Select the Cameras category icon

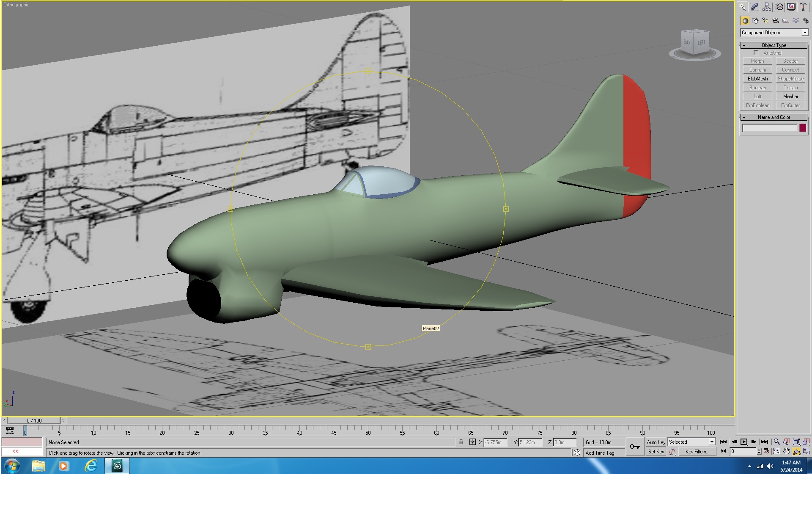tap(776, 21)
